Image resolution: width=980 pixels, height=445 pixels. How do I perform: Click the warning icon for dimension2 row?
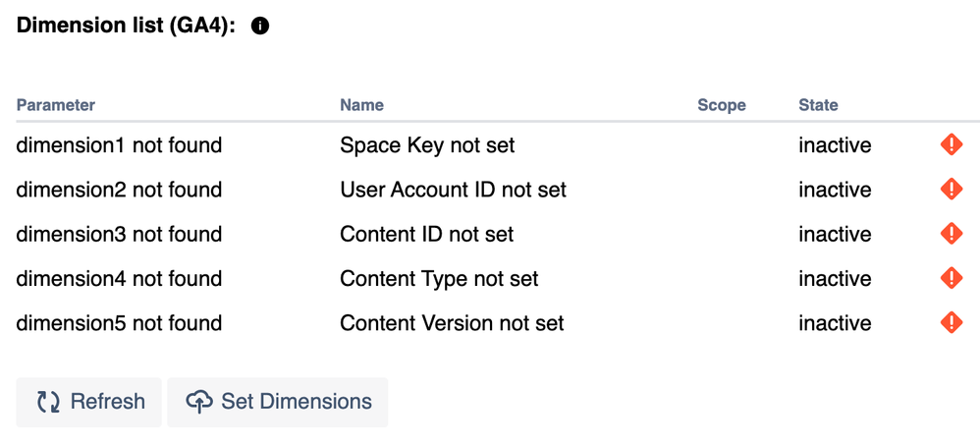tap(951, 190)
